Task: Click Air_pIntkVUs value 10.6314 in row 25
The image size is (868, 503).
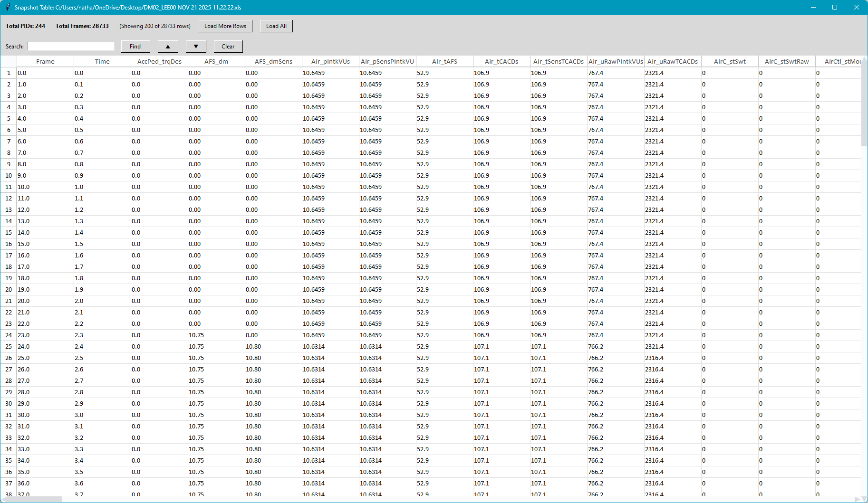Action: click(x=330, y=347)
